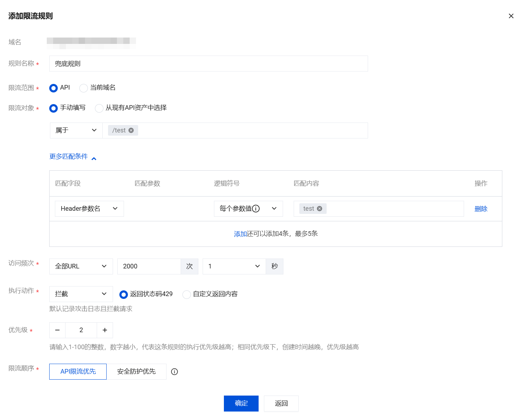Select 当前域名 radio option
The width and height of the screenshot is (525, 420).
84,88
